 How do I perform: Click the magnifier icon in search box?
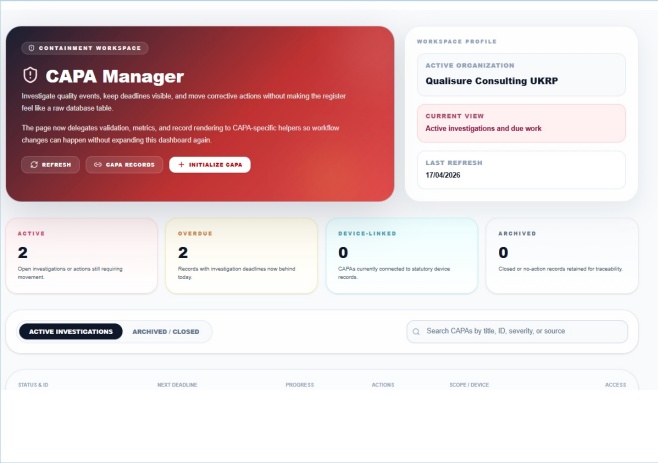(x=416, y=332)
